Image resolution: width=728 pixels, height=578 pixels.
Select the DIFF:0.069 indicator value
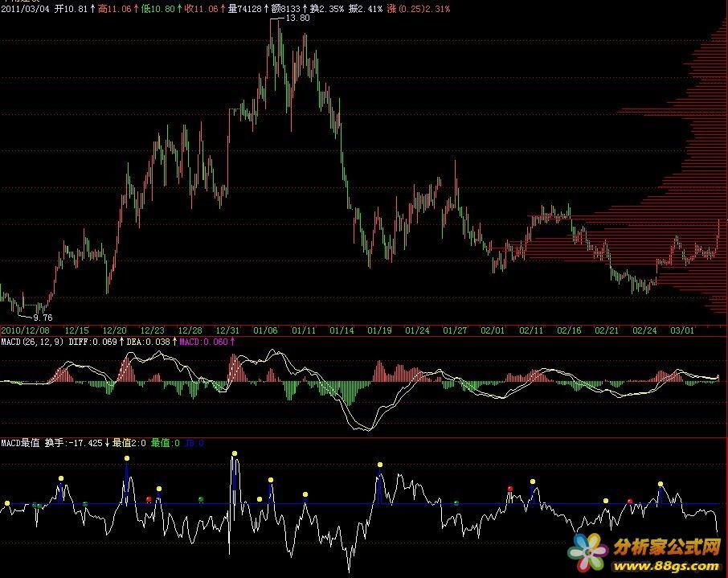(93, 342)
